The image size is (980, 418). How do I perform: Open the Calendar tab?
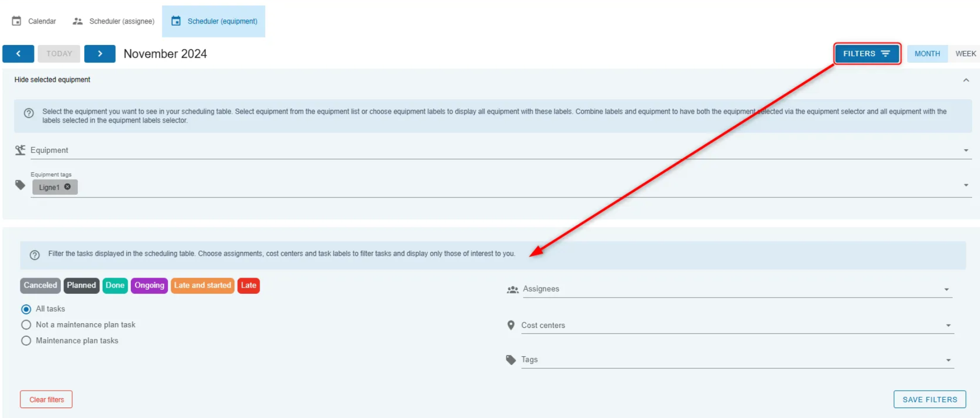[34, 21]
